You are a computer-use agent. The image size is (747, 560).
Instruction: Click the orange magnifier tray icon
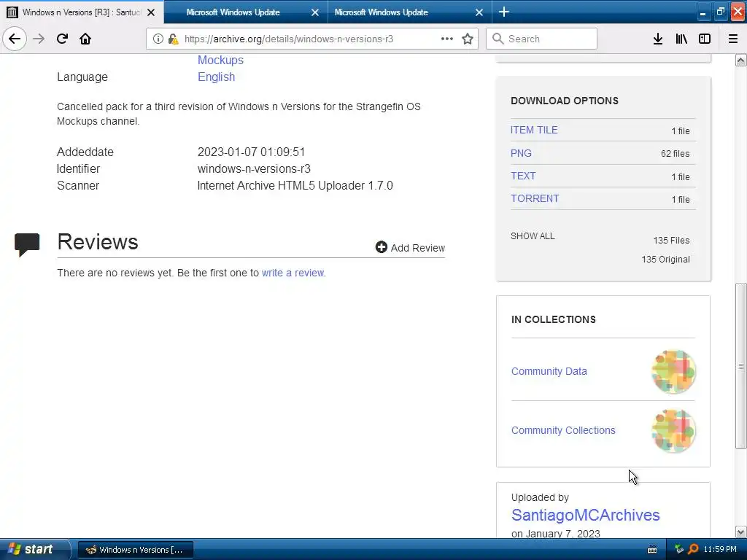click(693, 549)
